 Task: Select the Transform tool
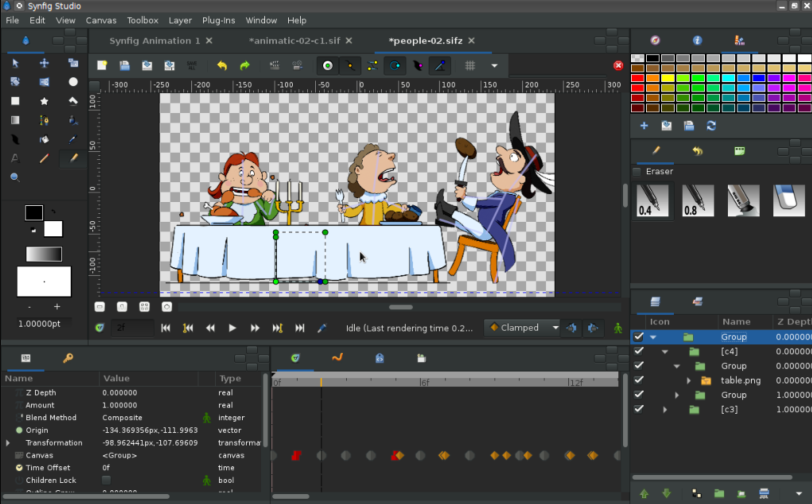tap(15, 63)
